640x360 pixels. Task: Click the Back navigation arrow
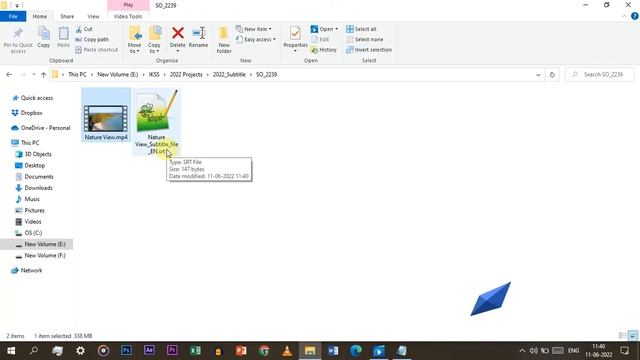coord(9,75)
